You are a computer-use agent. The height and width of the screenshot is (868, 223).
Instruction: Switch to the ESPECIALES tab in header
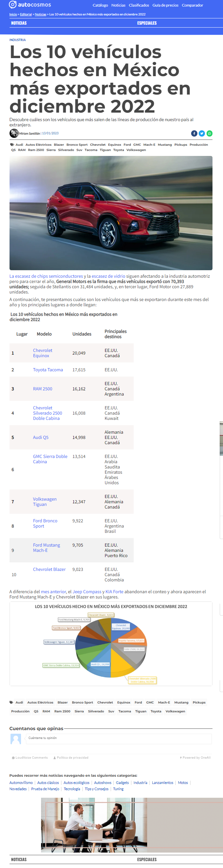[x=147, y=23]
